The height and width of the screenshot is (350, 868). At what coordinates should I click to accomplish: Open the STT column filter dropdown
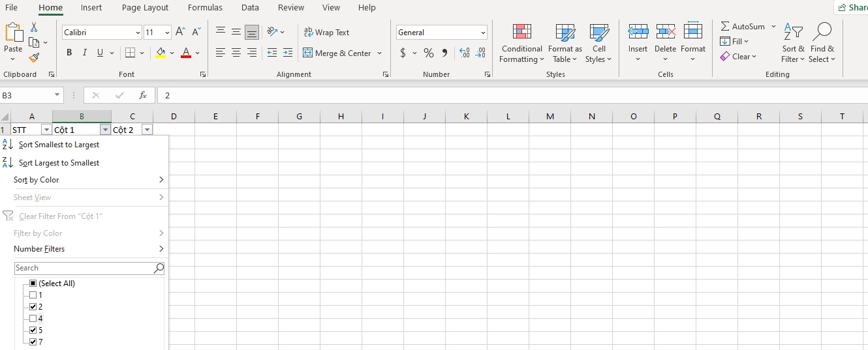[46, 130]
